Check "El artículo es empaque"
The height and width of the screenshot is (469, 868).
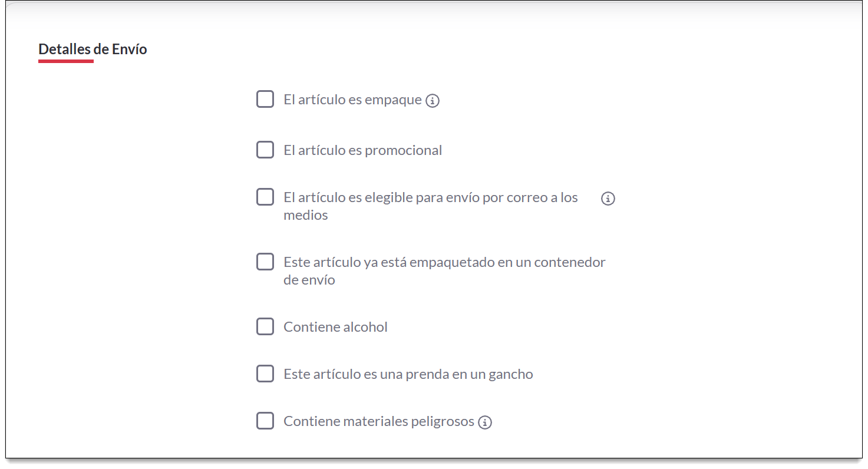point(265,99)
